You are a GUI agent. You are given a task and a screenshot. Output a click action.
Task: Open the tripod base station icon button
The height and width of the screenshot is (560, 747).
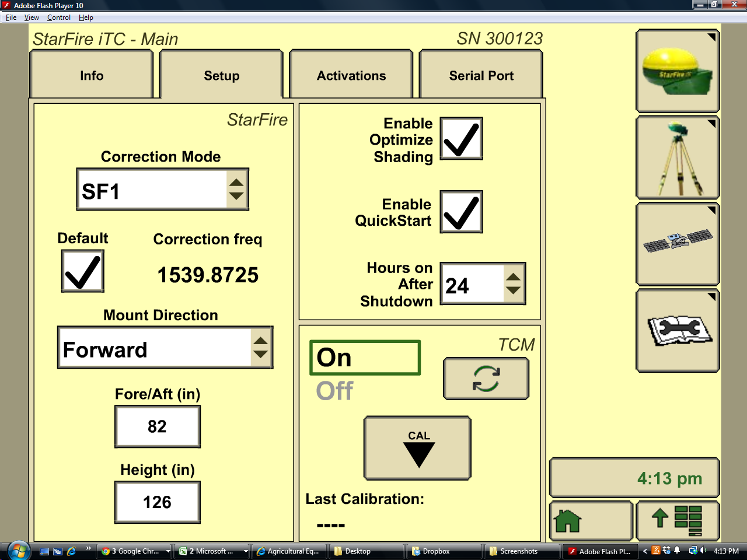click(677, 158)
